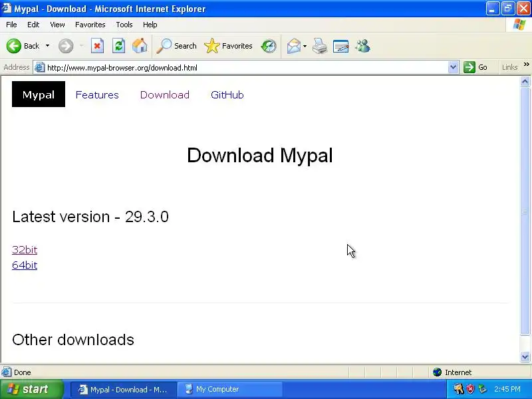Close the Internet Explorer window
Viewport: 532px width, 399px height.
[523, 9]
